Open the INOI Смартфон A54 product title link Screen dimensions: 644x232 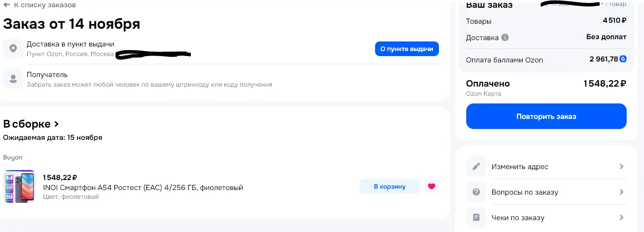pos(143,187)
